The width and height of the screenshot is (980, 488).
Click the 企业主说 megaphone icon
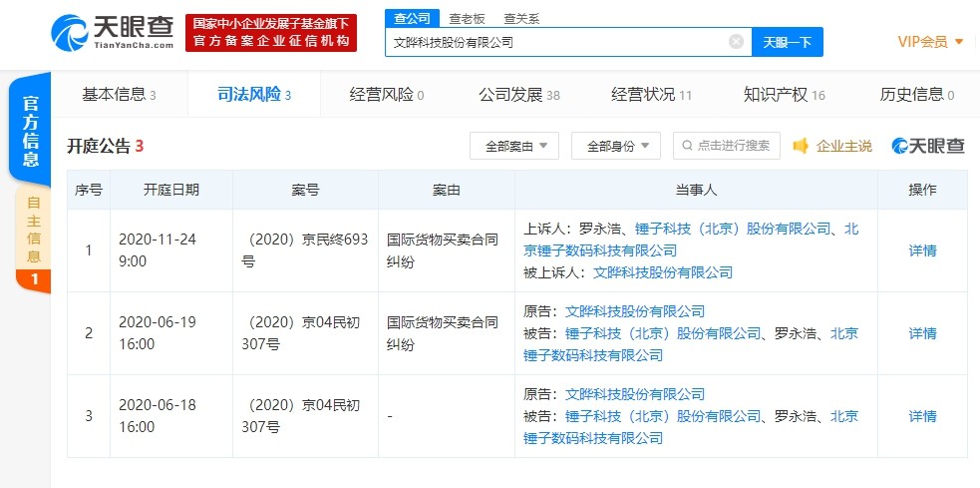(801, 147)
